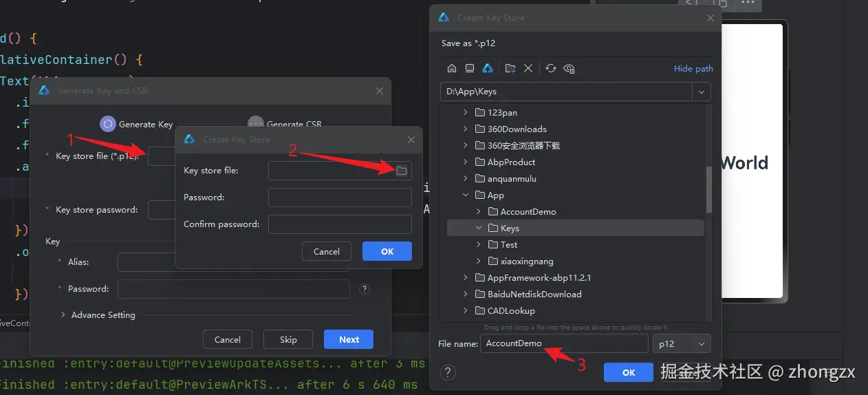
Task: Expand the 123pan folder
Action: point(466,113)
